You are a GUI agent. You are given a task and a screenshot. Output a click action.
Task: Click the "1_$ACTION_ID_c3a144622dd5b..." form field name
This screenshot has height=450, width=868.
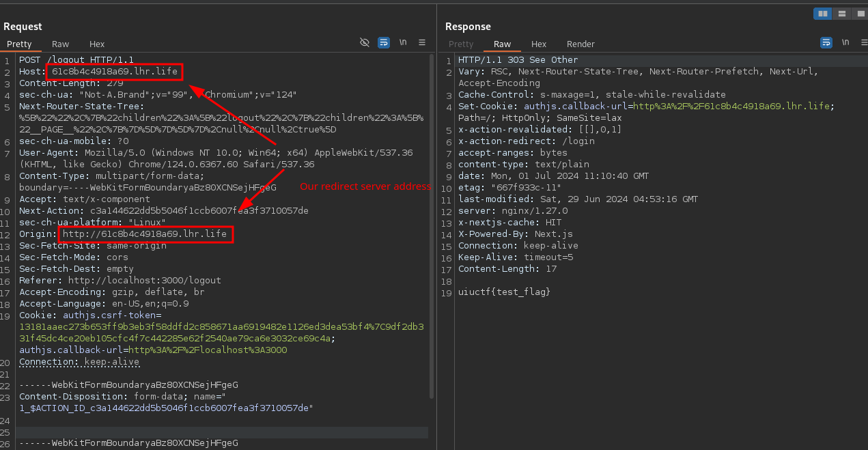point(166,408)
